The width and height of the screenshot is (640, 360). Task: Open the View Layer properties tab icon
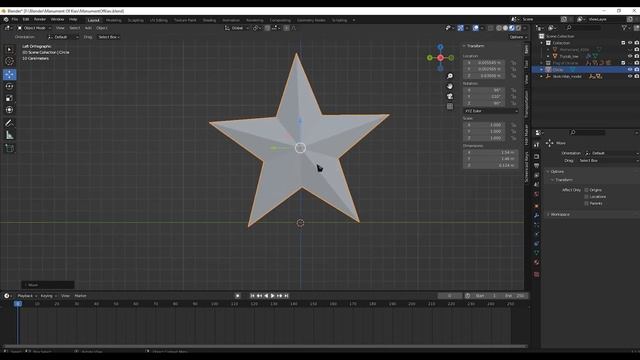tap(536, 175)
